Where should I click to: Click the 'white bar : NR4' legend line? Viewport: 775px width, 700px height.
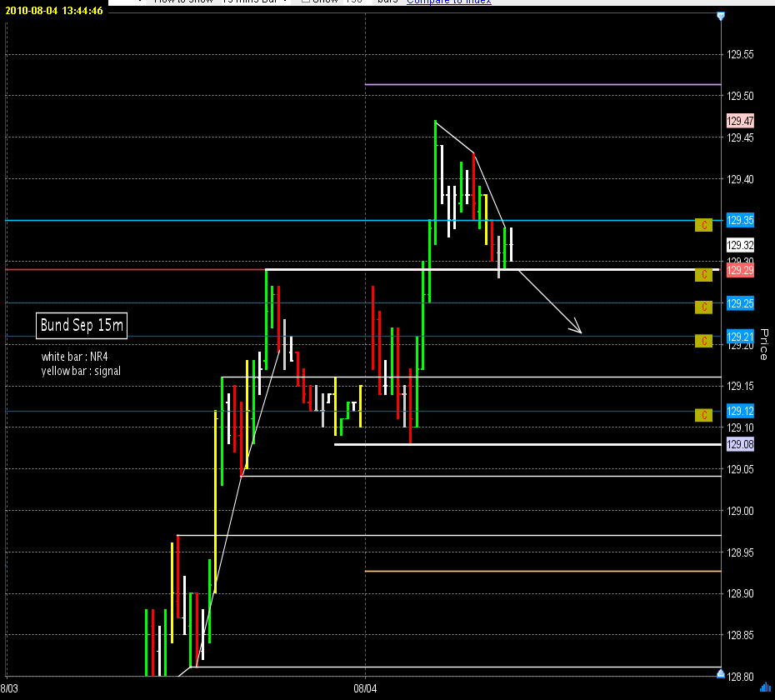(75, 357)
